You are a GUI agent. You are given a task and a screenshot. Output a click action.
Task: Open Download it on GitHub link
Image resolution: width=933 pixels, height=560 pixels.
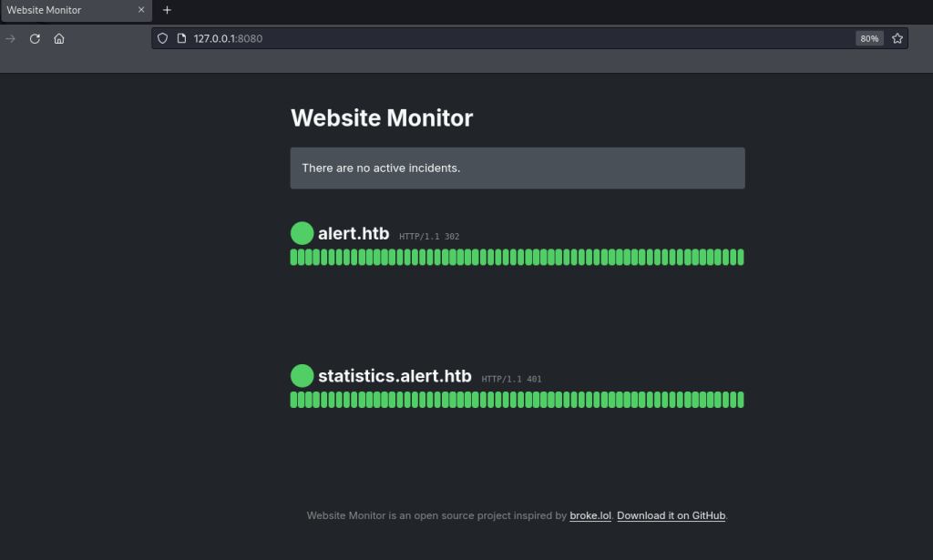672,516
